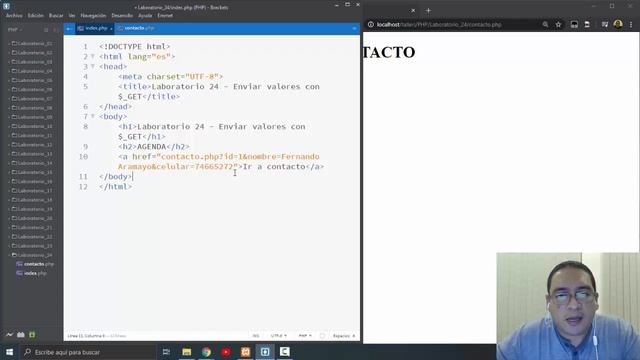Open the media/reading list icon in Chrome toolbar

tap(604, 24)
